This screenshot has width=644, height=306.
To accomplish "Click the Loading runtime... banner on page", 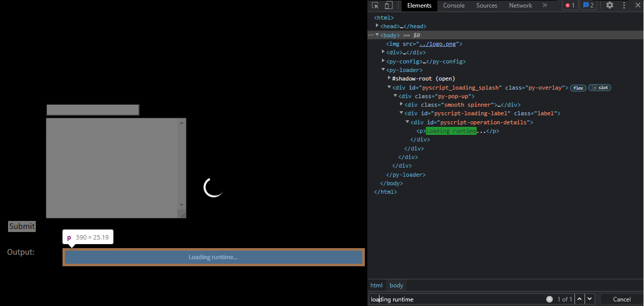I will [x=213, y=257].
